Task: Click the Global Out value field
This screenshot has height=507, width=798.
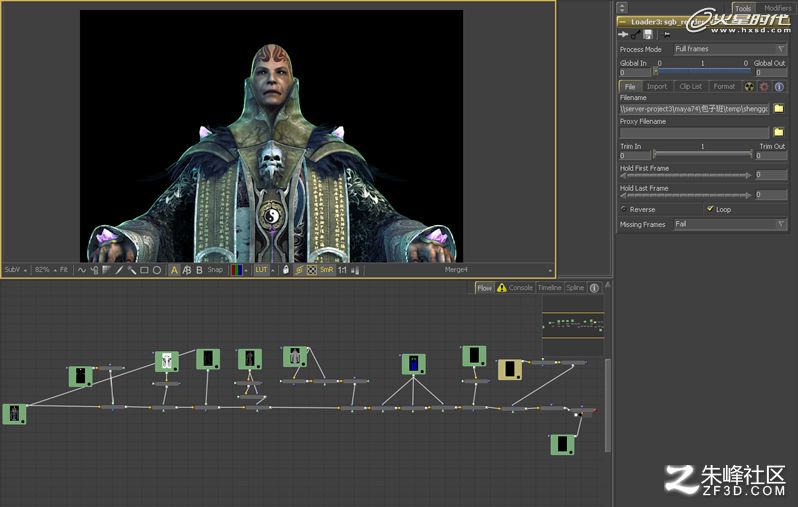Action: [x=771, y=72]
